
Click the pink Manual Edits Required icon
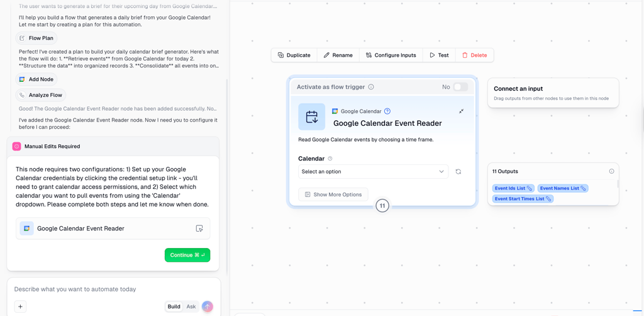click(x=17, y=146)
